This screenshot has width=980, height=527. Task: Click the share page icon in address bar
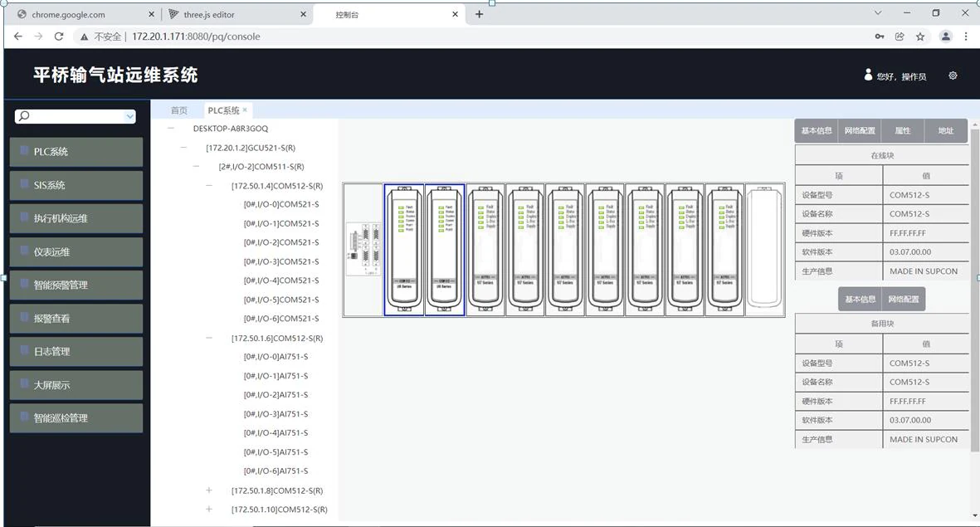900,37
